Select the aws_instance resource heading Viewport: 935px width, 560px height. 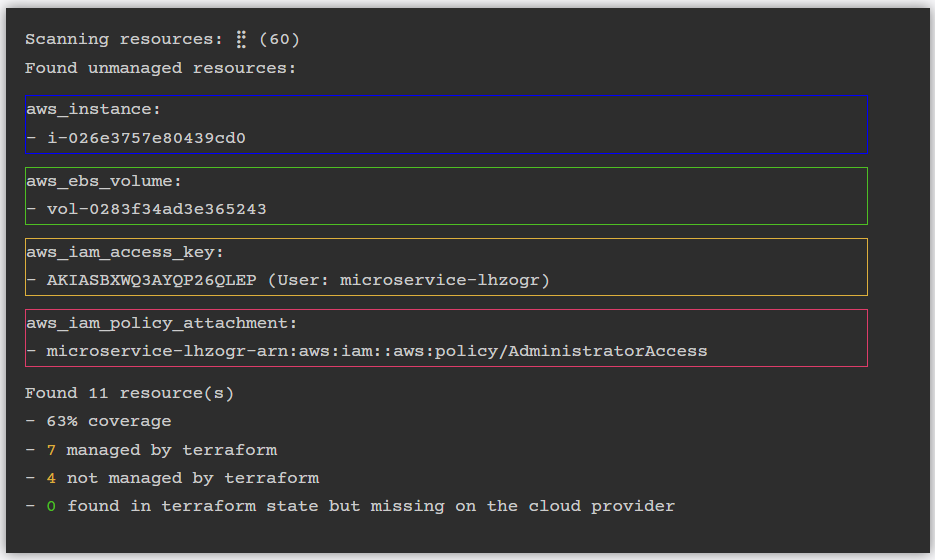click(x=93, y=110)
